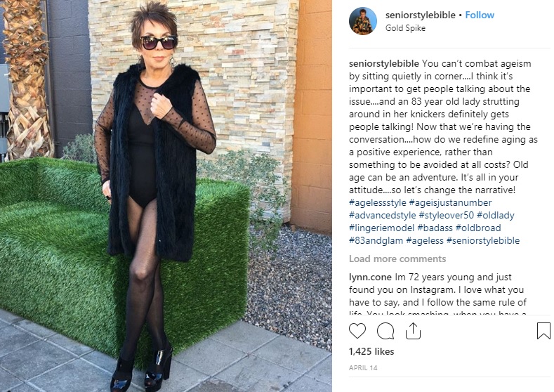Open commenter lynn.cone's profile
This screenshot has width=554, height=392.
click(x=370, y=277)
